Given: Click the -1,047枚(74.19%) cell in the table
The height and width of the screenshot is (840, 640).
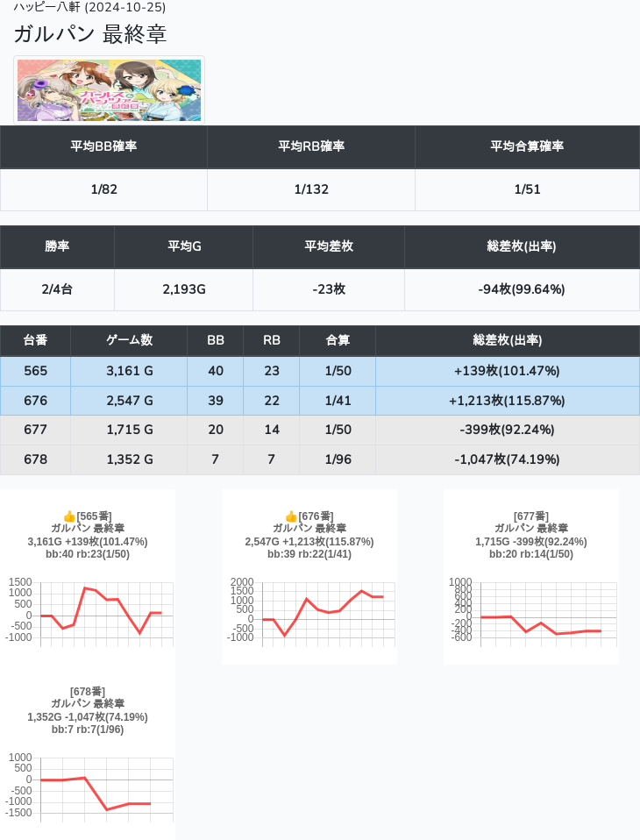Looking at the screenshot, I should click(x=507, y=459).
